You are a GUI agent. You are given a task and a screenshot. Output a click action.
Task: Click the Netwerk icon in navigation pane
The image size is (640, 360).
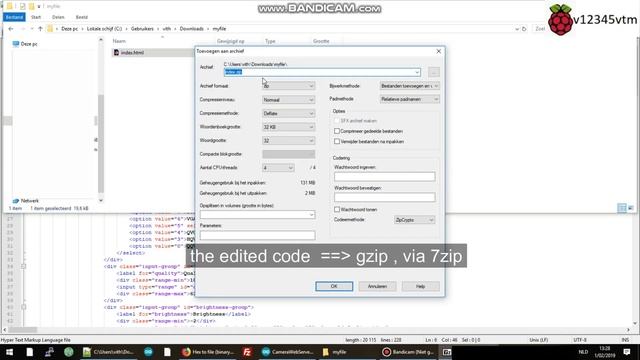pyautogui.click(x=16, y=201)
